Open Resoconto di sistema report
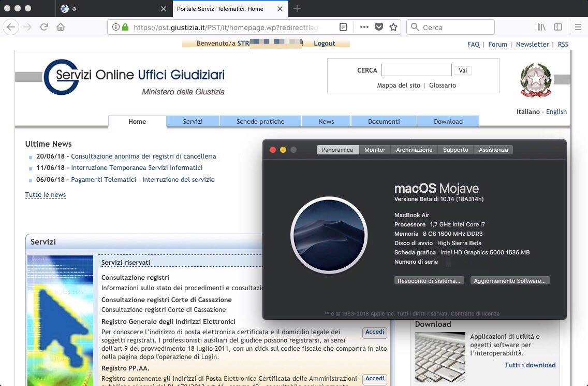Image resolution: width=588 pixels, height=386 pixels. (x=429, y=281)
